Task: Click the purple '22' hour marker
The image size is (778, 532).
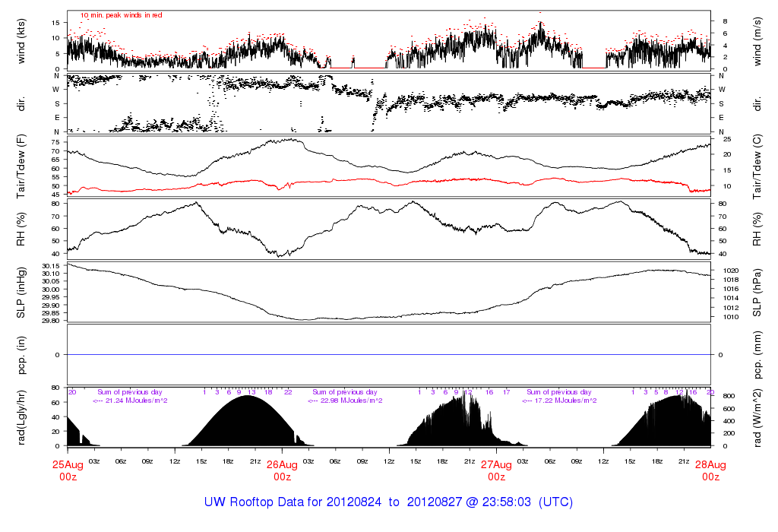Action: pos(288,392)
